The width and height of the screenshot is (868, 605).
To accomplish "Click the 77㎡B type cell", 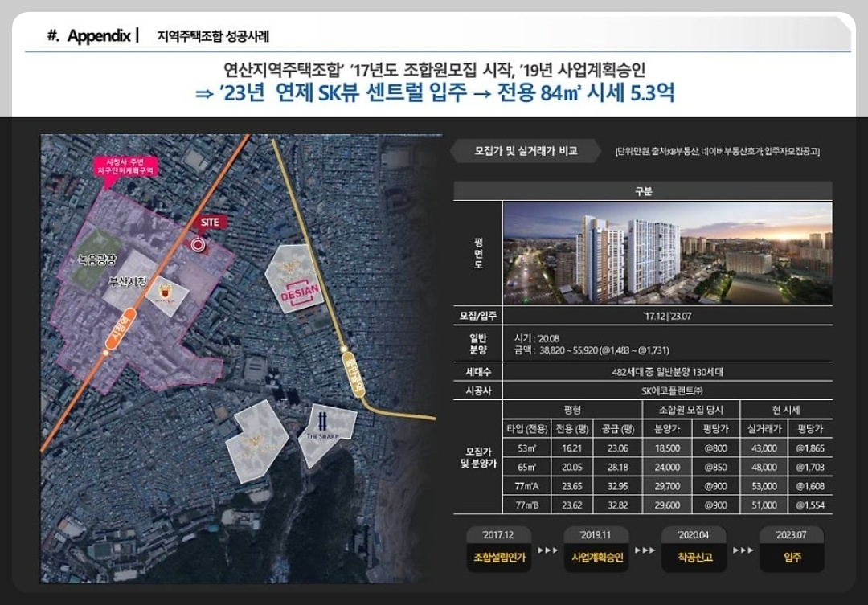I will [x=526, y=505].
